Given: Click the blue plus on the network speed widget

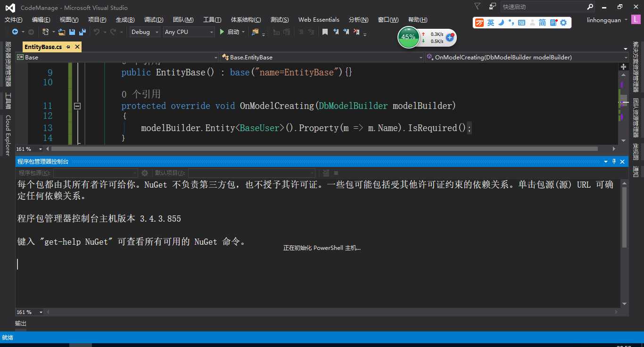Looking at the screenshot, I should coord(450,37).
